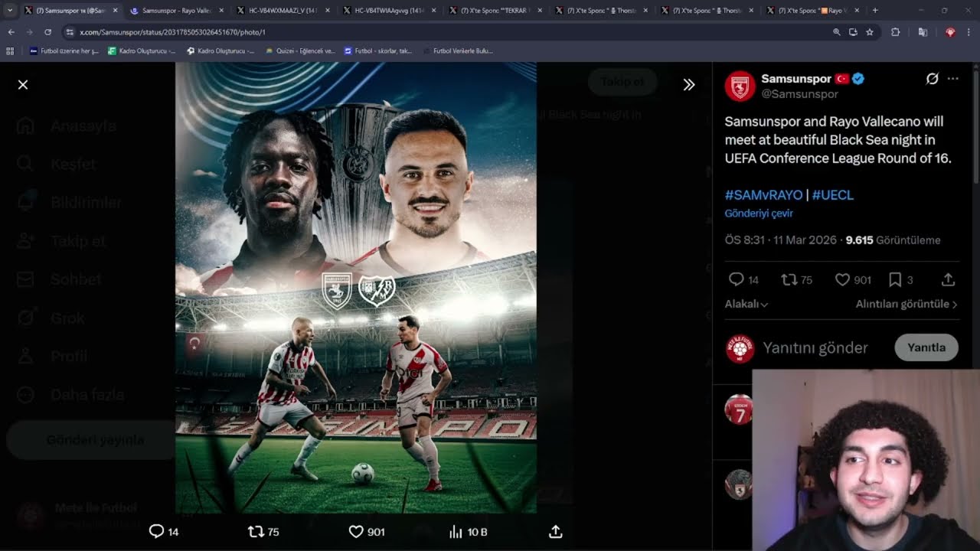Viewport: 980px width, 551px height.
Task: Bookmark the post in the side panel
Action: 895,279
